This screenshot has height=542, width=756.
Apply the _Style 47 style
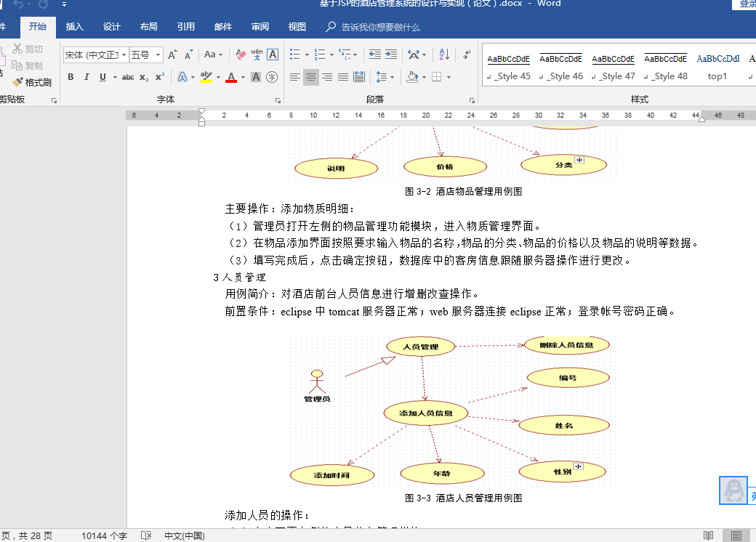tap(614, 67)
